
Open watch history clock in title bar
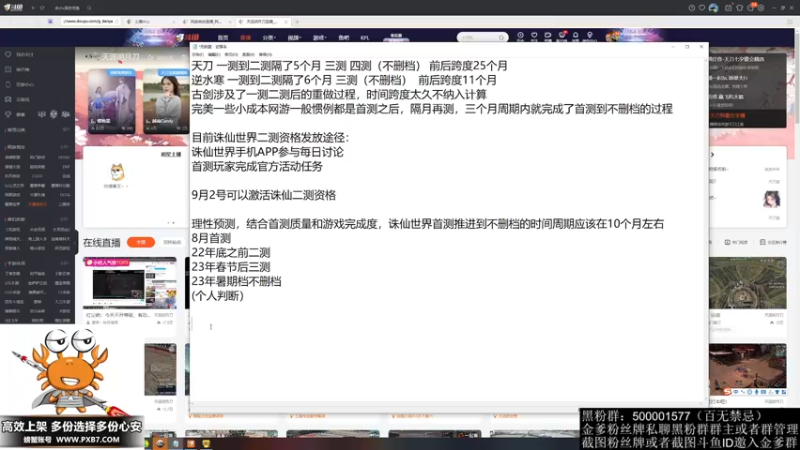(691, 8)
